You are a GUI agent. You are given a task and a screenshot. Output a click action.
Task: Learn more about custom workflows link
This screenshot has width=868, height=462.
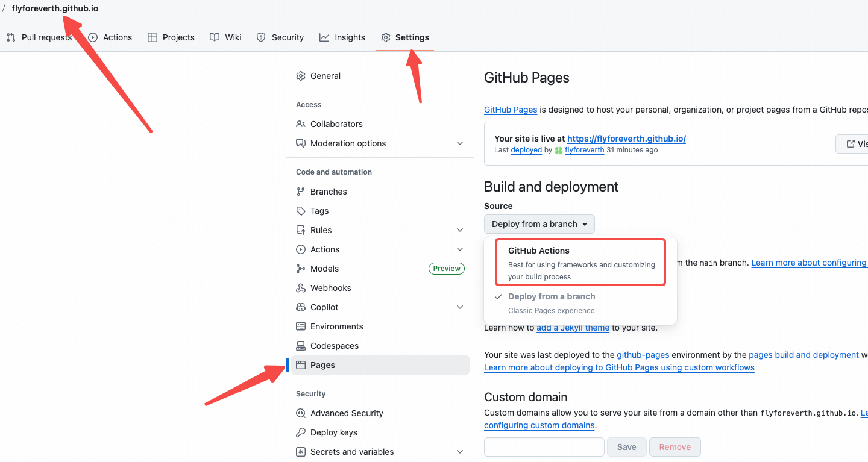(x=619, y=367)
